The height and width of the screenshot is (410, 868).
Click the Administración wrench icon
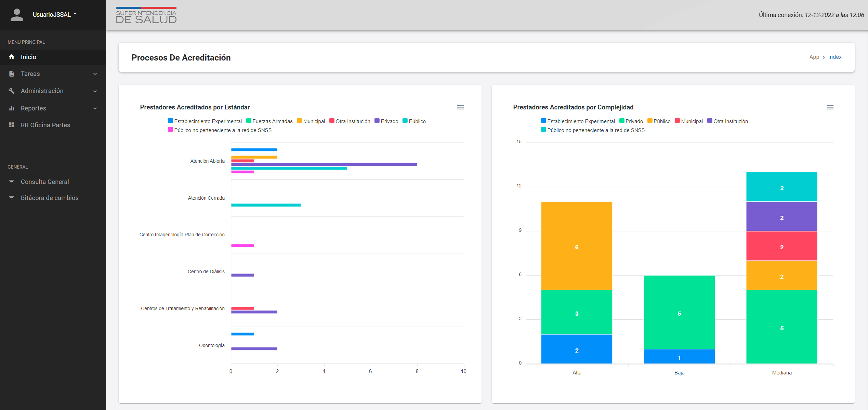point(12,91)
